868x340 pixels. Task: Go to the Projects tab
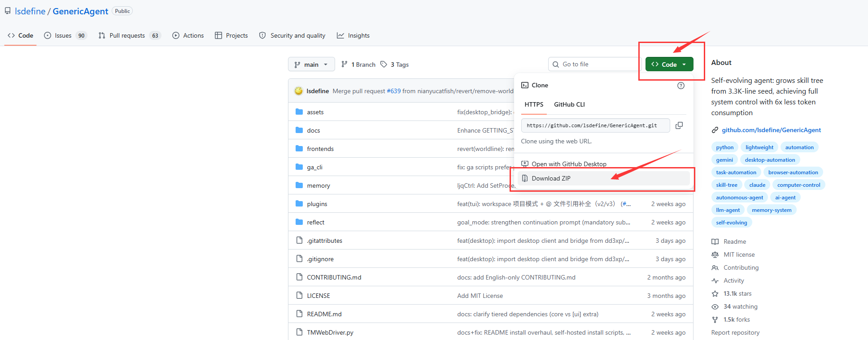coord(231,35)
